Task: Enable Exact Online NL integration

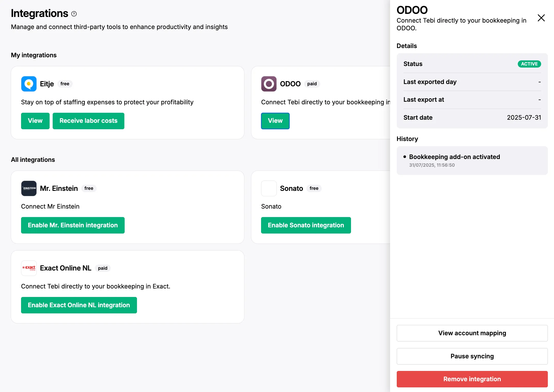Action: pyautogui.click(x=79, y=305)
